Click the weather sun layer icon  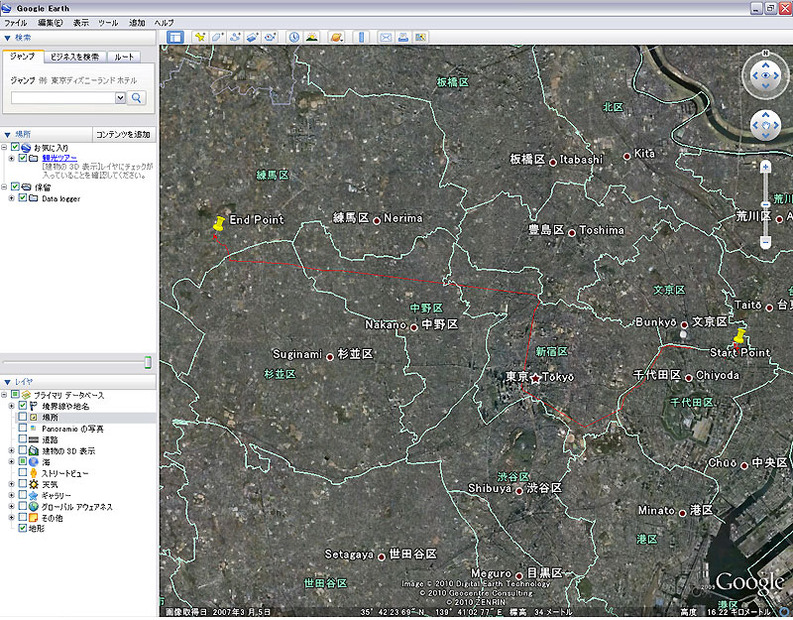(33, 484)
